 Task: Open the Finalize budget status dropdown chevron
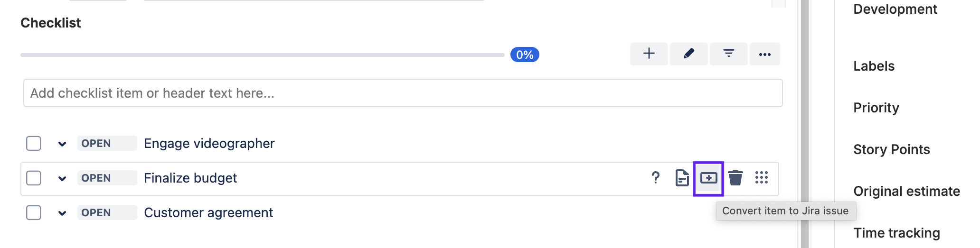[62, 179]
